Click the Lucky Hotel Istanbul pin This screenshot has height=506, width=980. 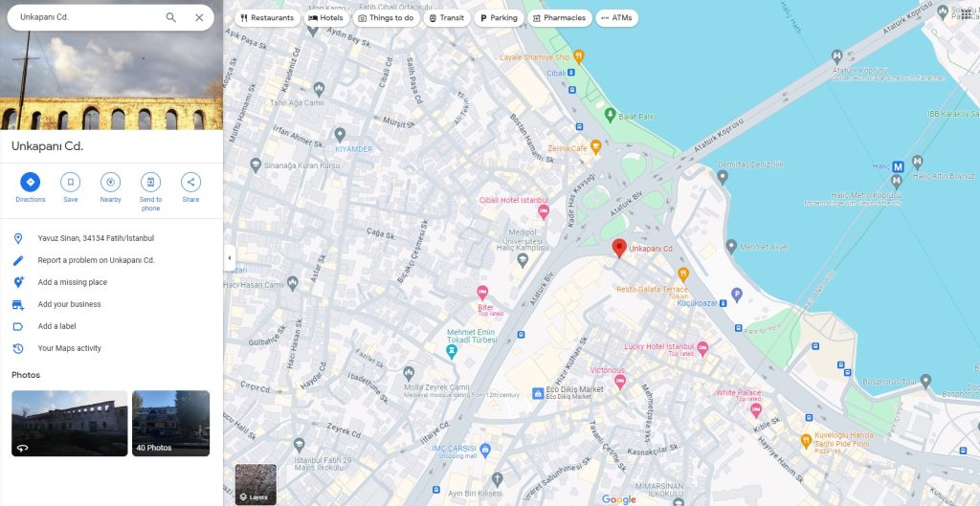[x=702, y=348]
